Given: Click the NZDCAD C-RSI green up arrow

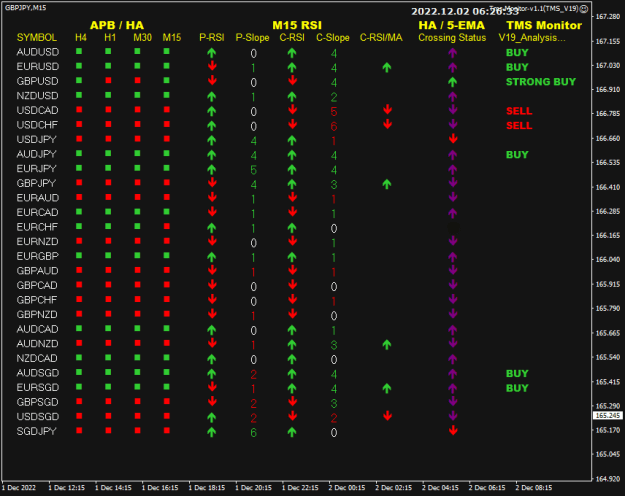Looking at the screenshot, I should [x=292, y=359].
